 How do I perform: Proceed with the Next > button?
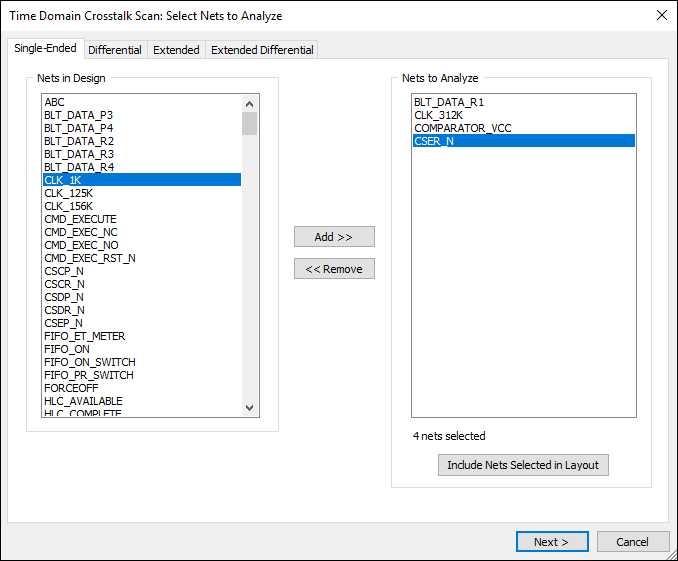pyautogui.click(x=551, y=541)
